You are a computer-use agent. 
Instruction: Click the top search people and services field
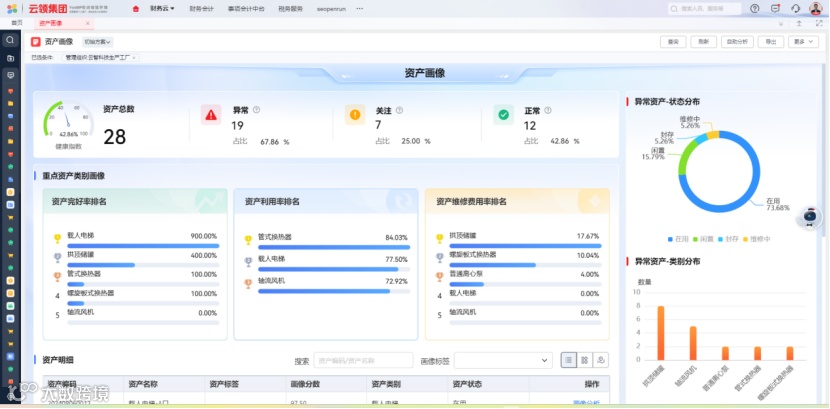point(705,8)
